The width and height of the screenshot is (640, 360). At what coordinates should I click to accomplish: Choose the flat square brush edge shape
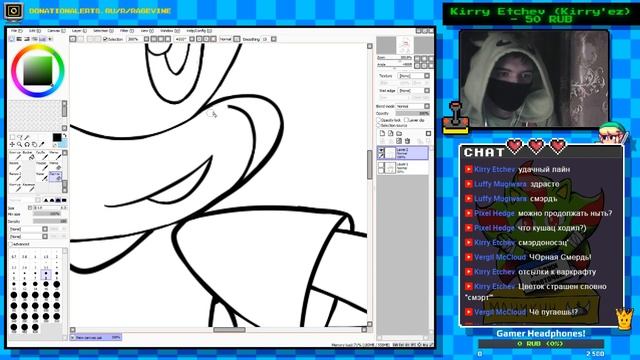64,200
